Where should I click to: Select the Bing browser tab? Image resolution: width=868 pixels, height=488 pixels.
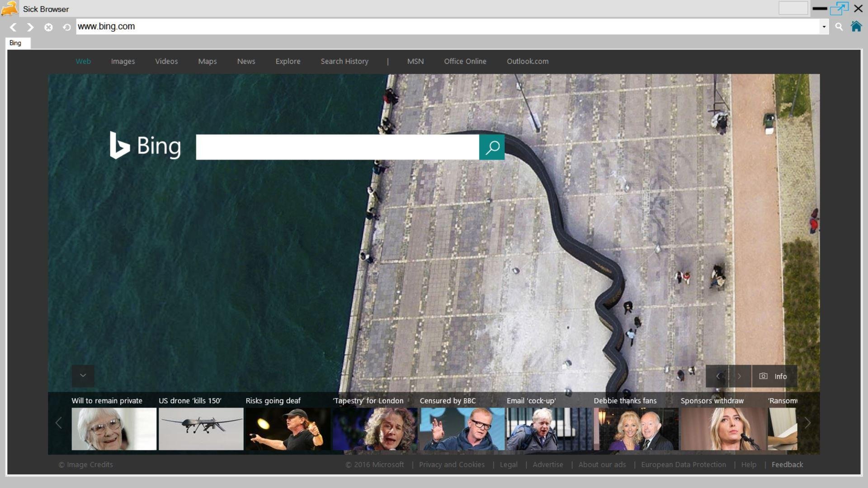coord(15,43)
